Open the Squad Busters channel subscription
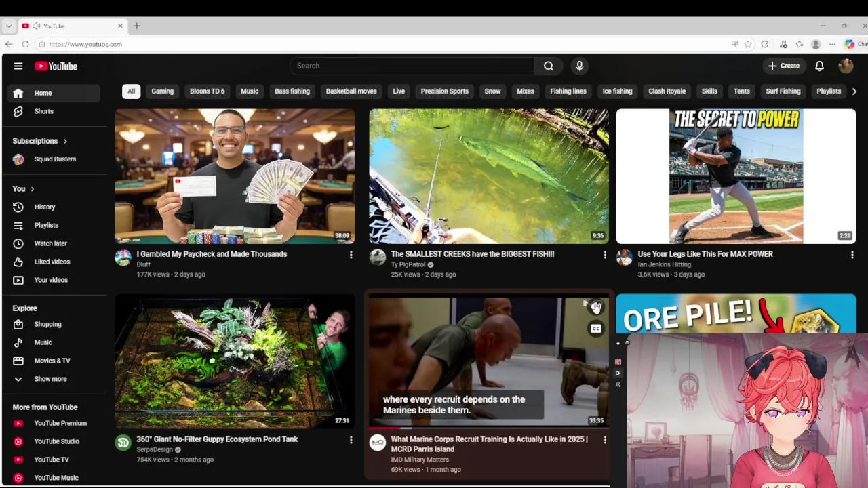The height and width of the screenshot is (488, 868). coord(54,159)
